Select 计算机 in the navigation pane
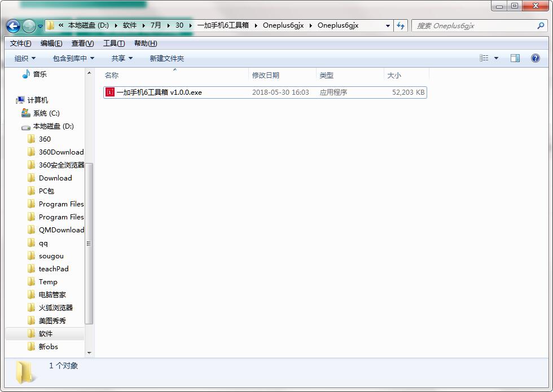Image resolution: width=553 pixels, height=392 pixels. click(x=32, y=100)
